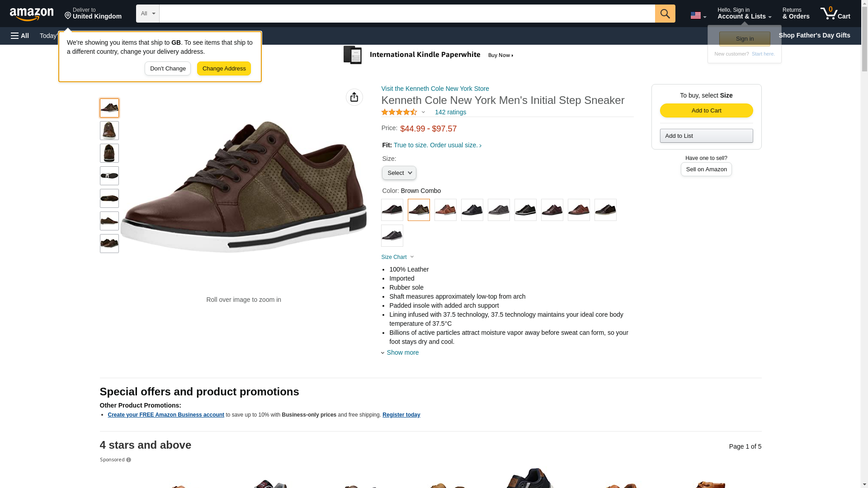
Task: Select the Brown Combo color swatch
Action: click(x=419, y=210)
